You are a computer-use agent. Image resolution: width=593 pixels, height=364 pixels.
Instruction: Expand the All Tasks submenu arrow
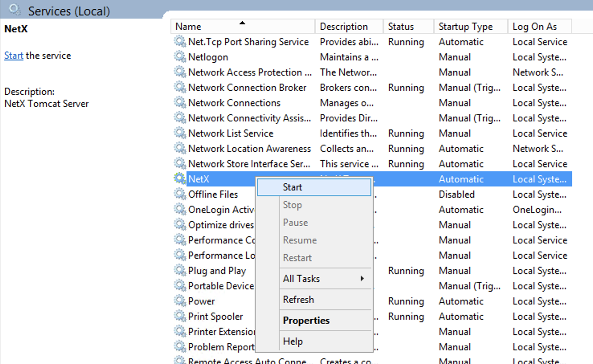pos(362,278)
